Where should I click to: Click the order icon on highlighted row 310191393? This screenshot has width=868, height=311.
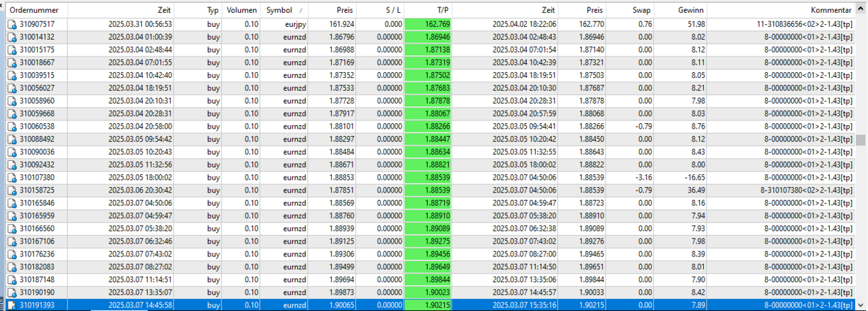tap(11, 305)
